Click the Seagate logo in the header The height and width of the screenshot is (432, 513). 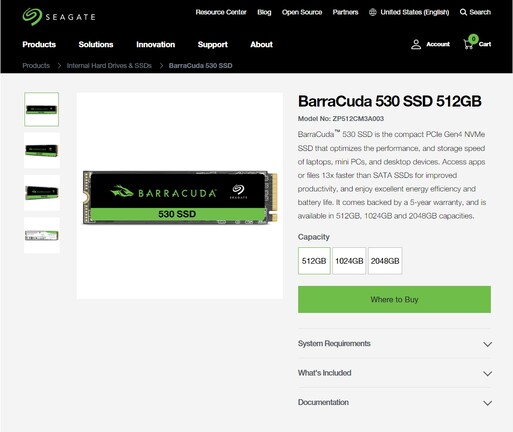tap(59, 17)
